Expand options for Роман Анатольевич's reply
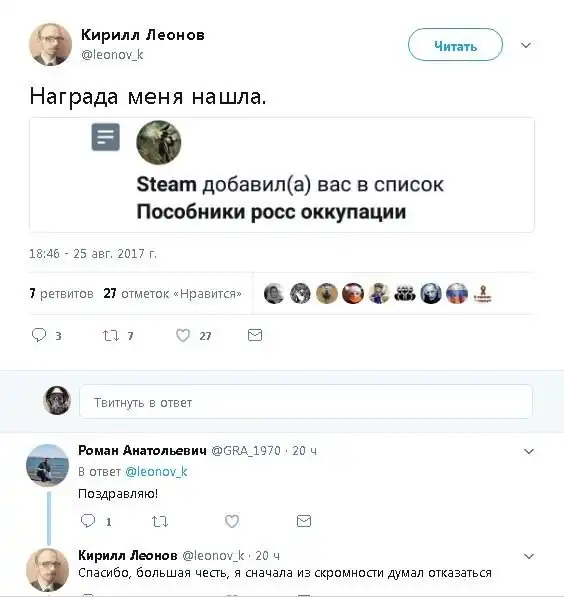Screen dimensions: 564x597 (x=529, y=451)
